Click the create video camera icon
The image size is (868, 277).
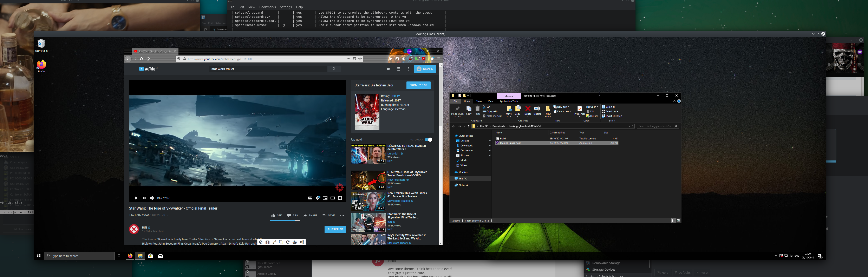[x=388, y=69]
